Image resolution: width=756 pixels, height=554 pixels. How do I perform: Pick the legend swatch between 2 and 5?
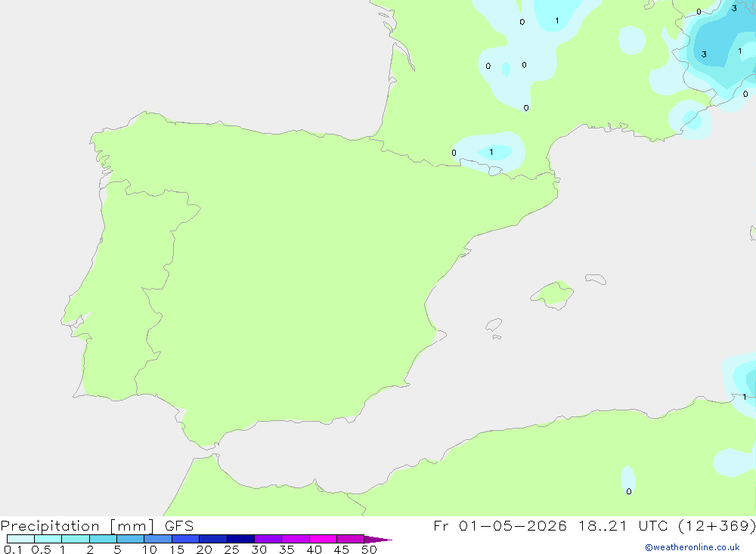click(x=103, y=539)
